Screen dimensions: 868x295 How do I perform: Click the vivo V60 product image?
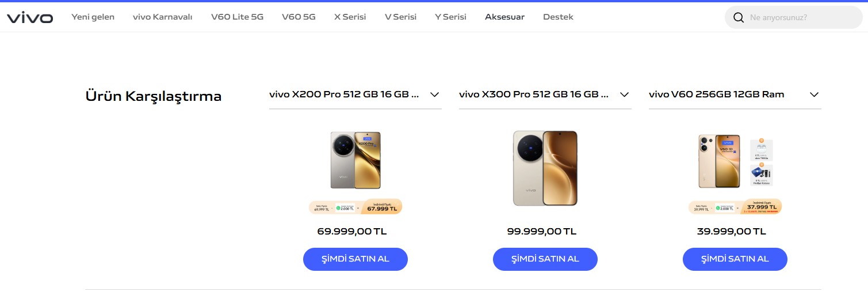tap(735, 161)
